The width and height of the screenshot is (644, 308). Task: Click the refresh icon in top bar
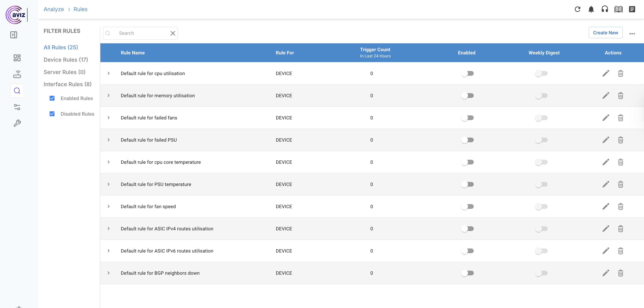[577, 9]
